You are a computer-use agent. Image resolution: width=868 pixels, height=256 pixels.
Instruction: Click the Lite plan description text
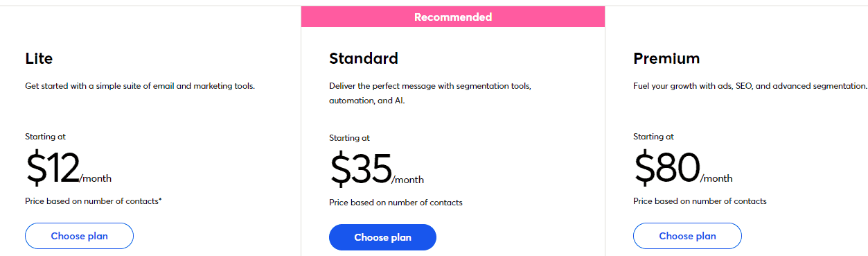(x=140, y=86)
